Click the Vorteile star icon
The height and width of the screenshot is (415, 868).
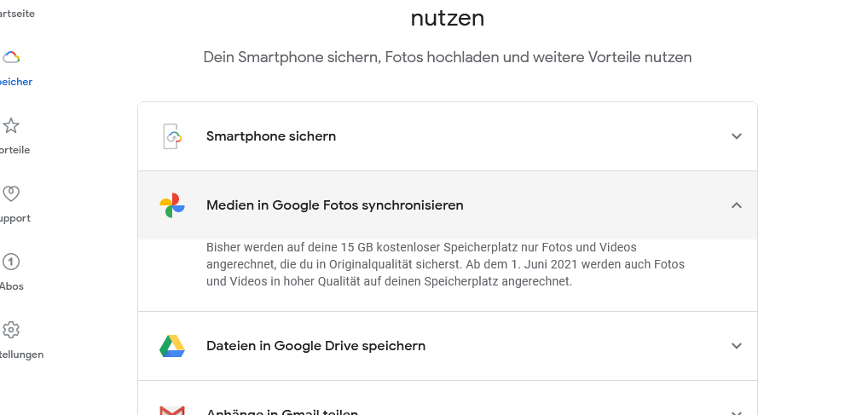[x=11, y=125]
